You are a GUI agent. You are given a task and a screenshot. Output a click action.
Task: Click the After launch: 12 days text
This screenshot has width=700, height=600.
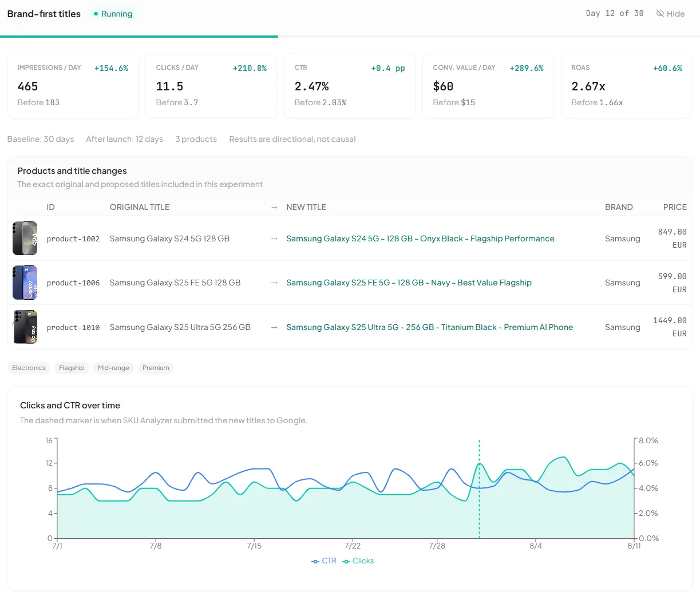124,139
